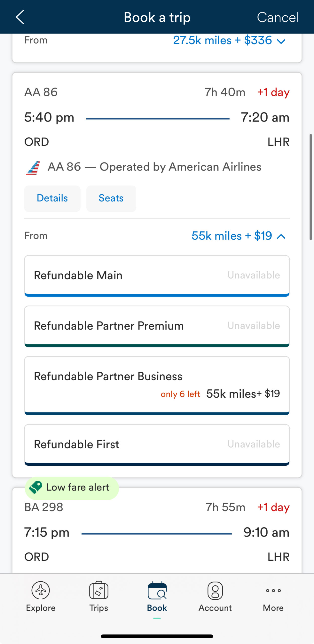This screenshot has height=644, width=314.
Task: Tap the Book calendar icon
Action: [x=157, y=590]
